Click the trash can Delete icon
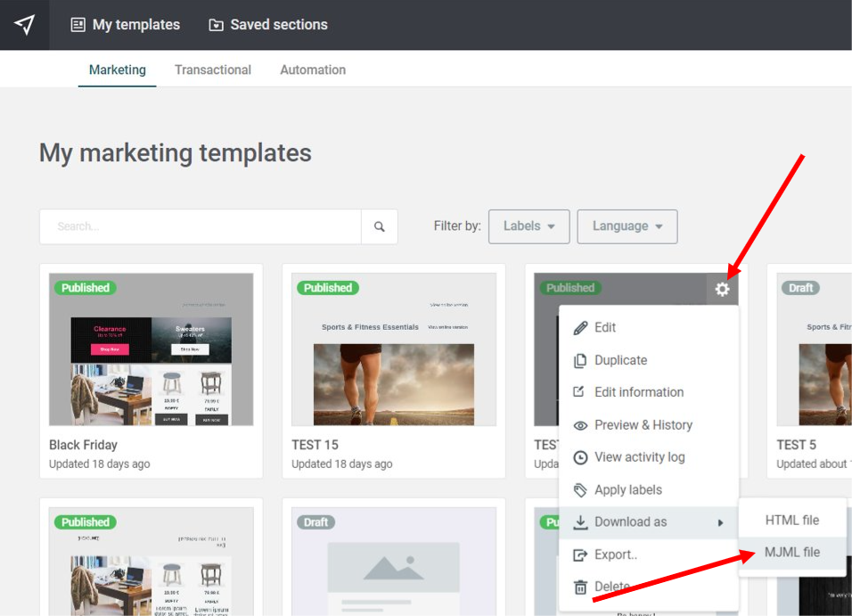 [580, 587]
